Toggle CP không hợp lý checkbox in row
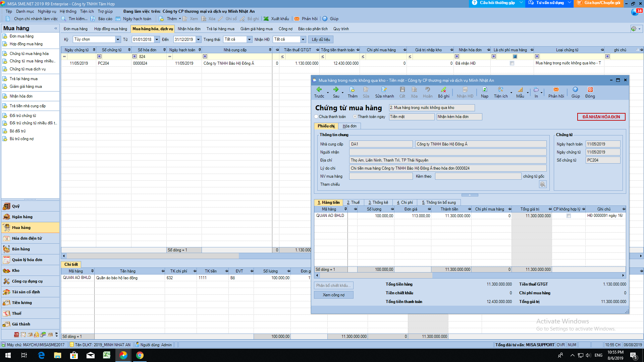 point(569,216)
